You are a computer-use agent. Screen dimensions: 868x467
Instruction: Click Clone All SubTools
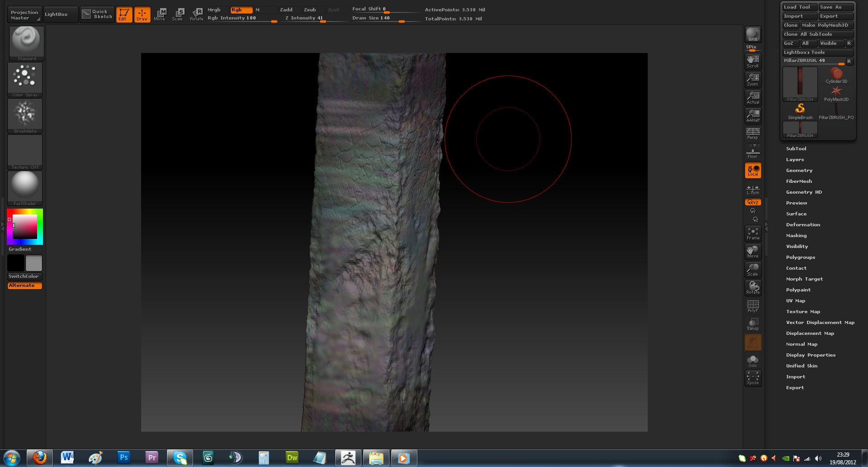[x=817, y=34]
